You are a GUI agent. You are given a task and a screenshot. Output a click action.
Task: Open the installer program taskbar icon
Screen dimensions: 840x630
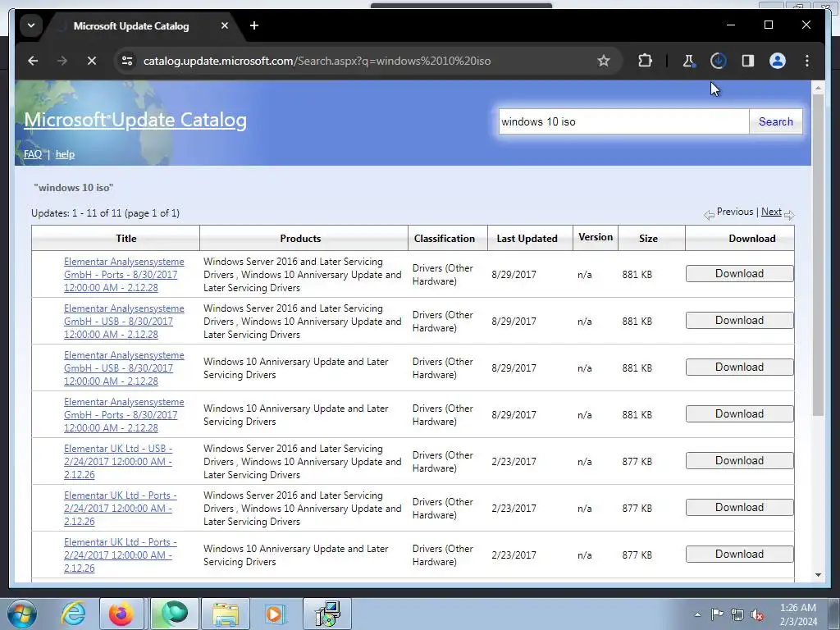(327, 614)
